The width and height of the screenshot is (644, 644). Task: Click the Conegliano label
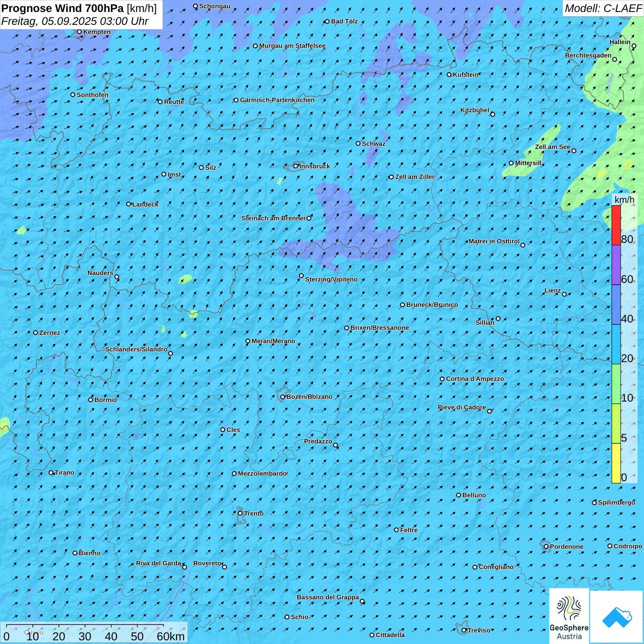tap(496, 567)
